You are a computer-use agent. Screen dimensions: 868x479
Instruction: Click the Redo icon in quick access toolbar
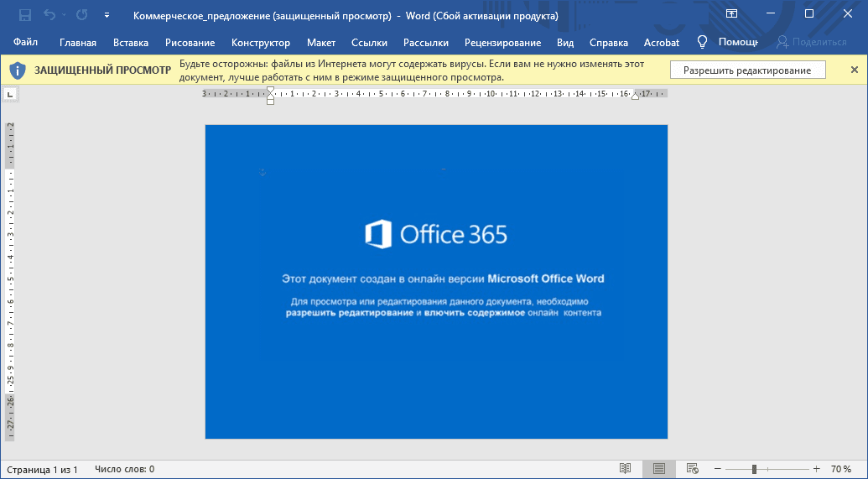click(x=82, y=15)
